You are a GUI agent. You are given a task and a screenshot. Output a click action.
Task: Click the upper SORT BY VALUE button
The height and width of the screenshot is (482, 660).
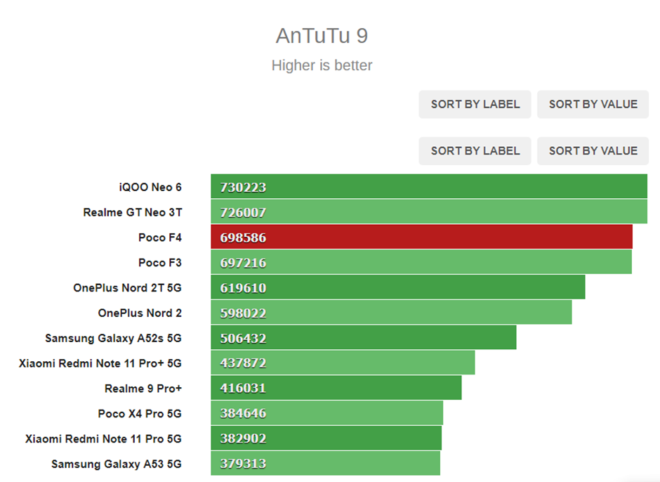tap(593, 104)
